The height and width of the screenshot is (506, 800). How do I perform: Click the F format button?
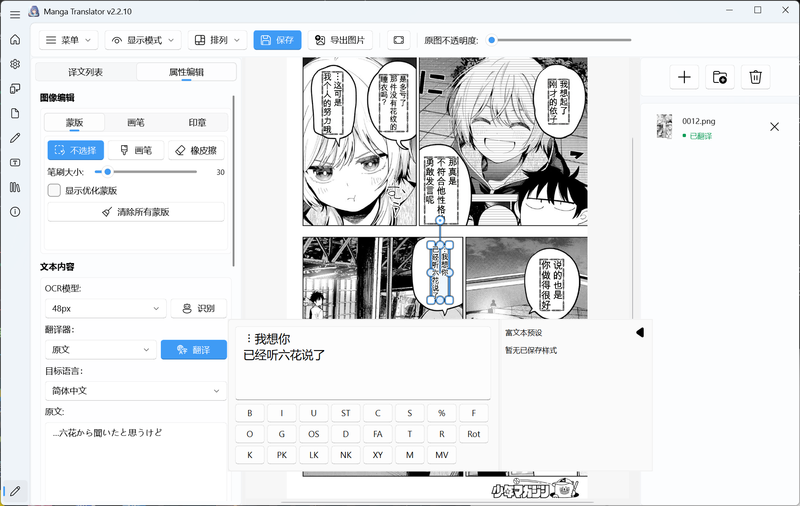(x=473, y=413)
